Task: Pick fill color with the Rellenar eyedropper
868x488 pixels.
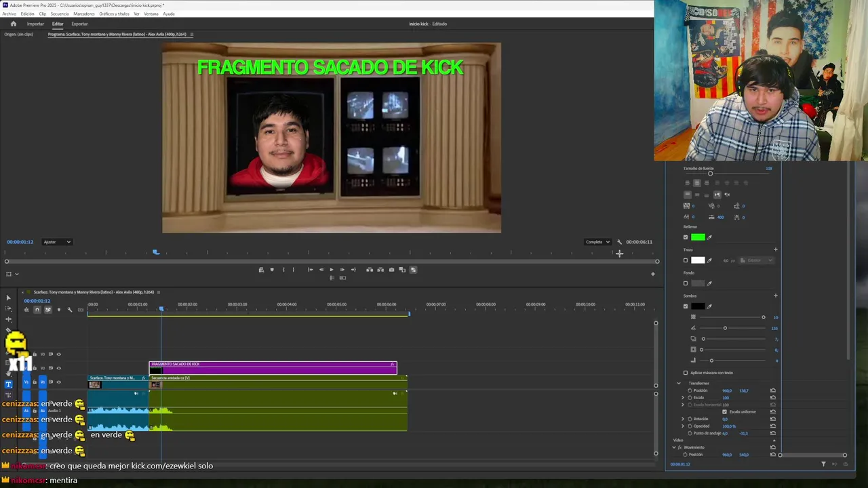Action: point(709,237)
